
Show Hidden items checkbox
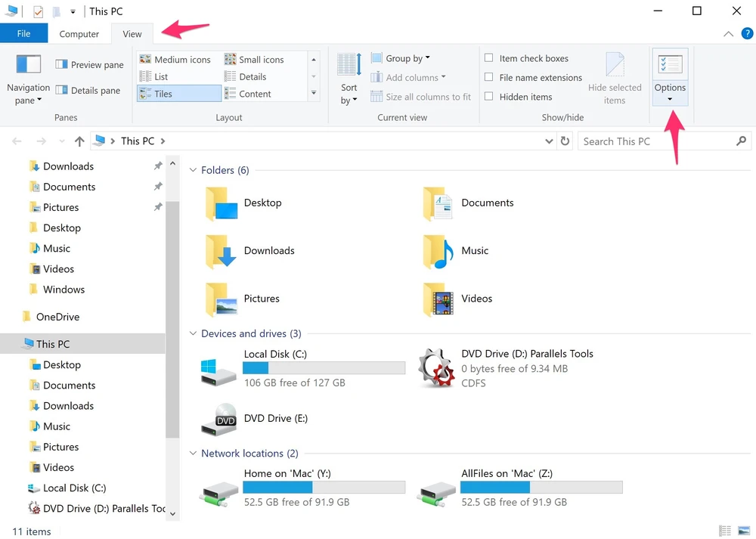click(x=489, y=97)
